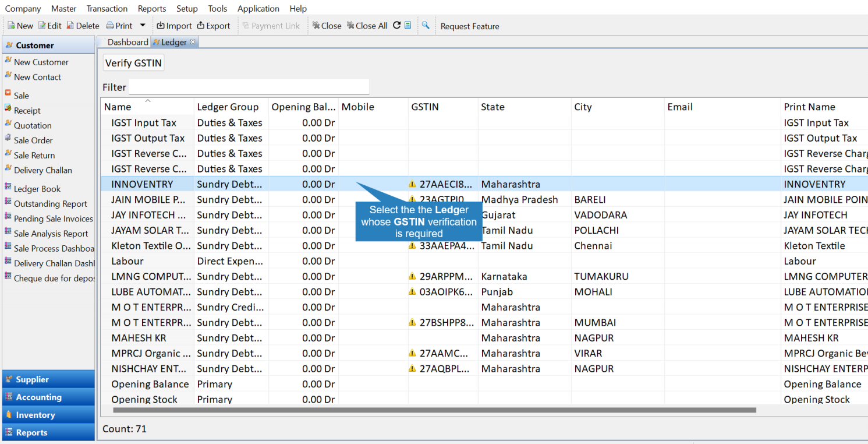Click the GSTIN warning icon for INNOVENTRY
Viewport: 868px width, 444px height.
tap(412, 184)
